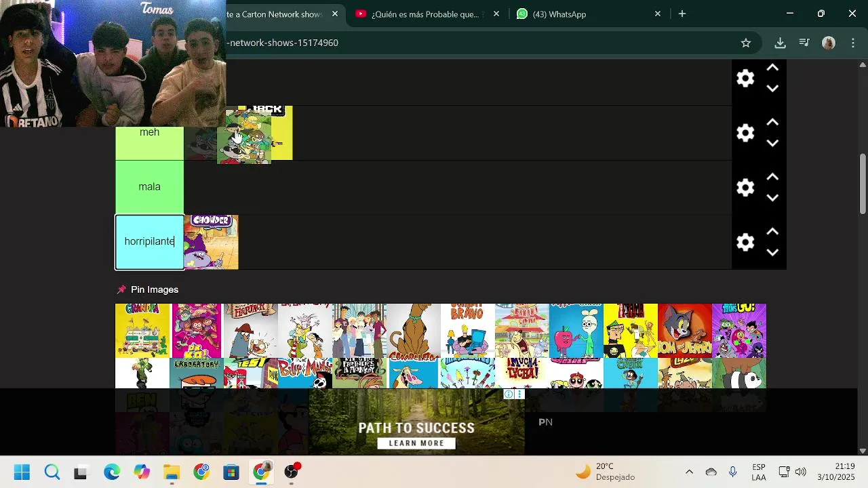This screenshot has height=488, width=868.
Task: Click the page vertical scrollbar thumb
Action: tap(863, 185)
